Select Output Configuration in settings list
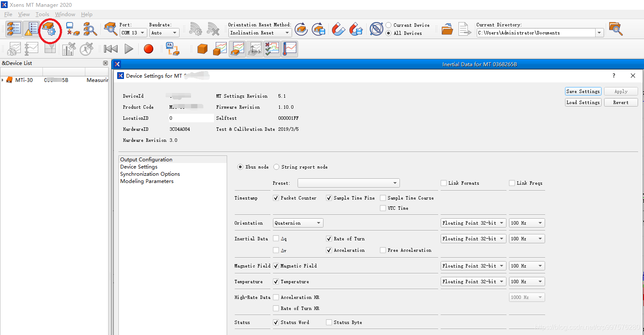The height and width of the screenshot is (335, 644). tap(173, 160)
